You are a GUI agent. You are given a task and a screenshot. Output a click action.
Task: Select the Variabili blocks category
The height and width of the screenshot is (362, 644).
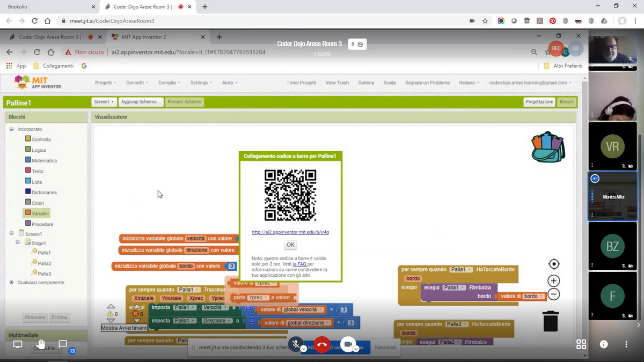point(37,213)
